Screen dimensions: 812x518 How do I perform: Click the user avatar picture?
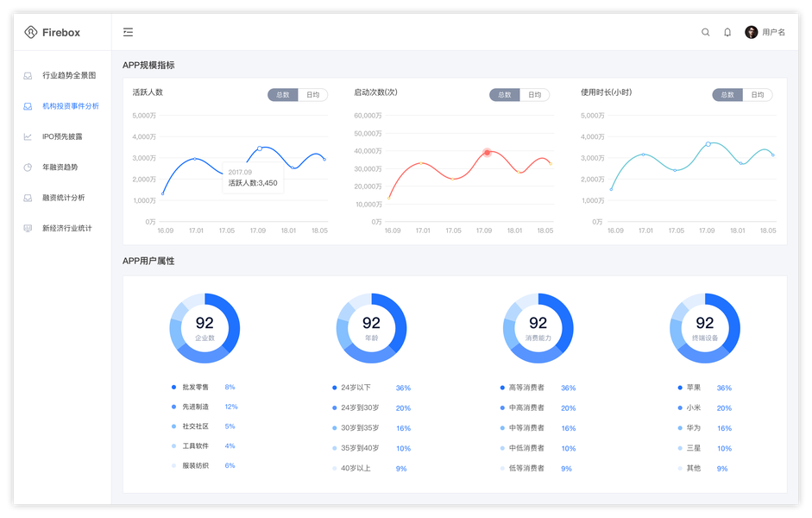(751, 32)
